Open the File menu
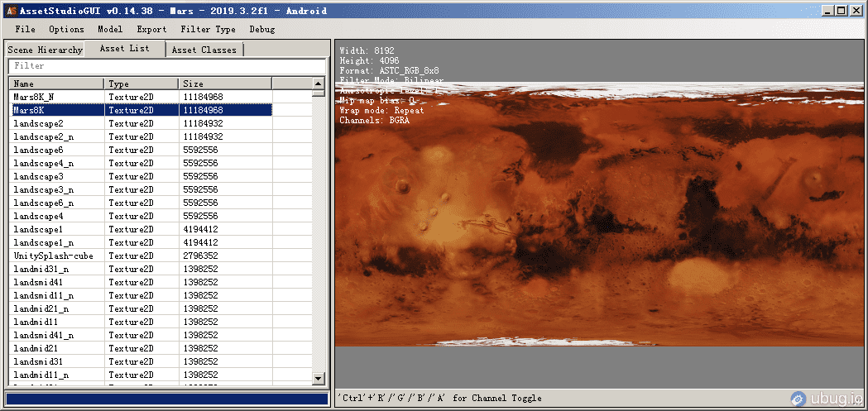Image resolution: width=868 pixels, height=411 pixels. (25, 29)
